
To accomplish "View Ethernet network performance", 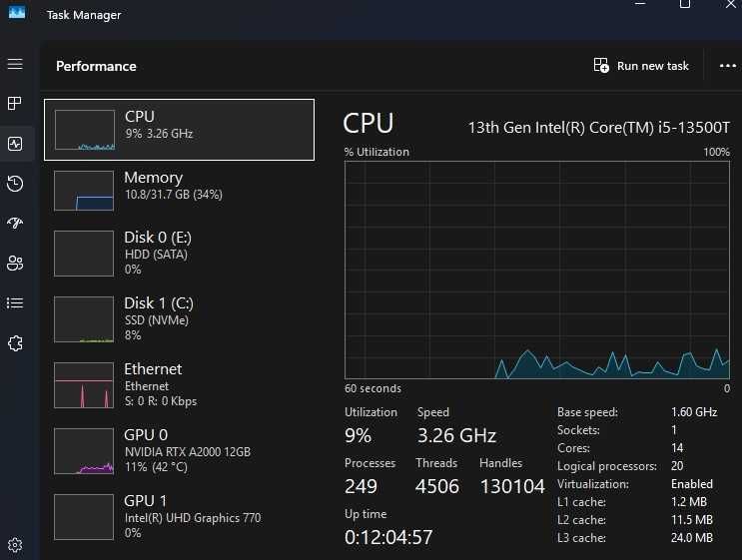I will (179, 384).
